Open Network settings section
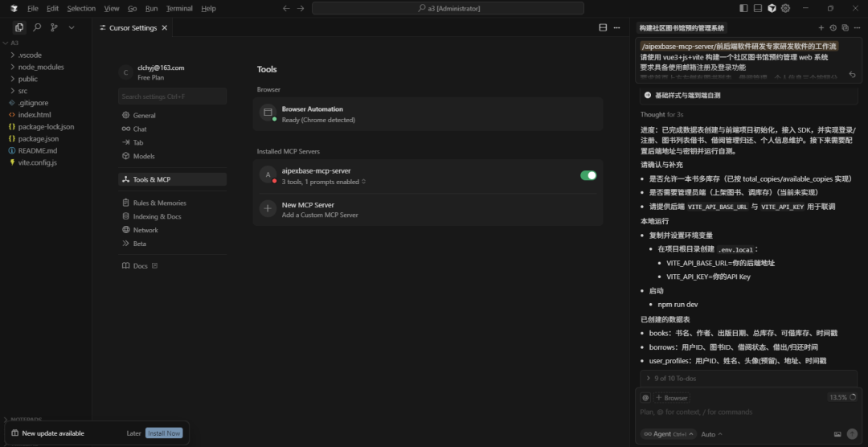This screenshot has width=868, height=447. click(x=172, y=230)
